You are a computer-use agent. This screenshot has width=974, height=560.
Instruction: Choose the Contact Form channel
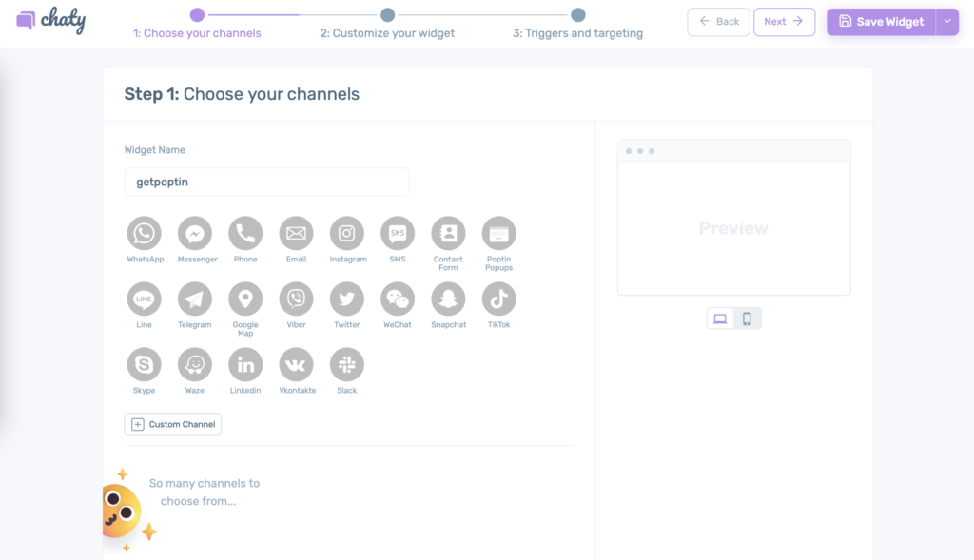pos(449,234)
